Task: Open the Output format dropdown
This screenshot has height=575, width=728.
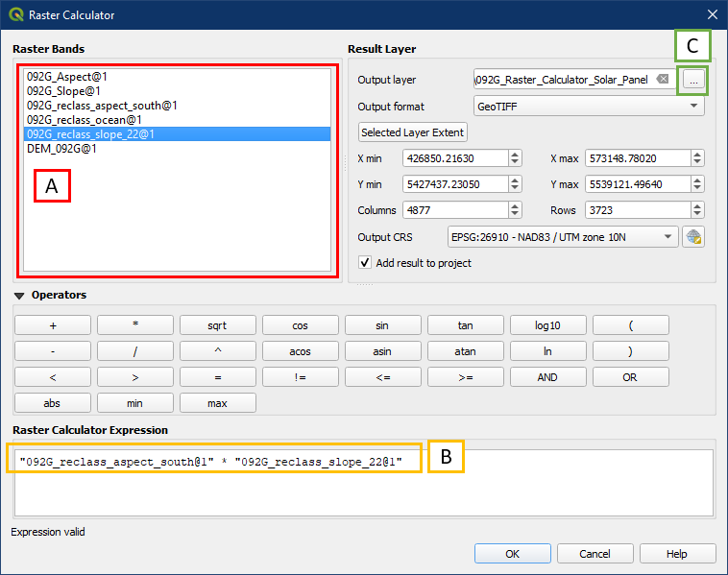Action: [589, 107]
